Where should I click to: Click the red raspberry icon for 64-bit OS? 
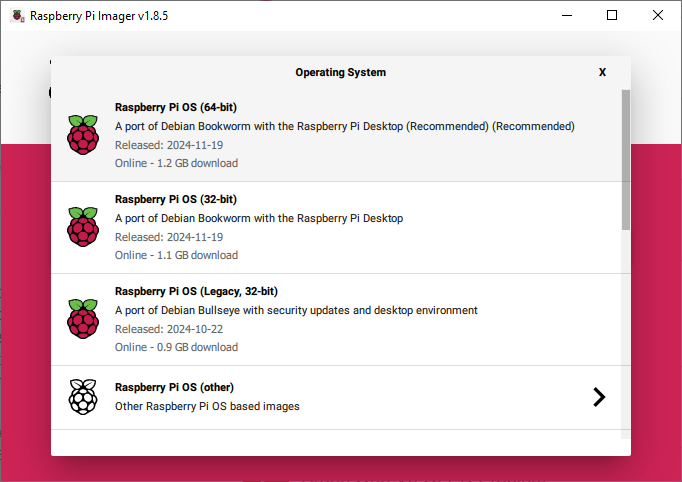83,135
